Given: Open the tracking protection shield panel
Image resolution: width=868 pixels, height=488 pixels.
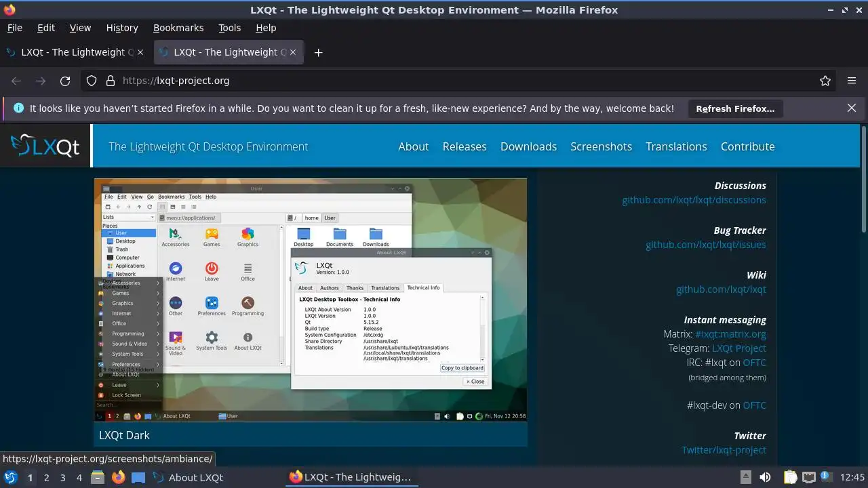Looking at the screenshot, I should 92,81.
